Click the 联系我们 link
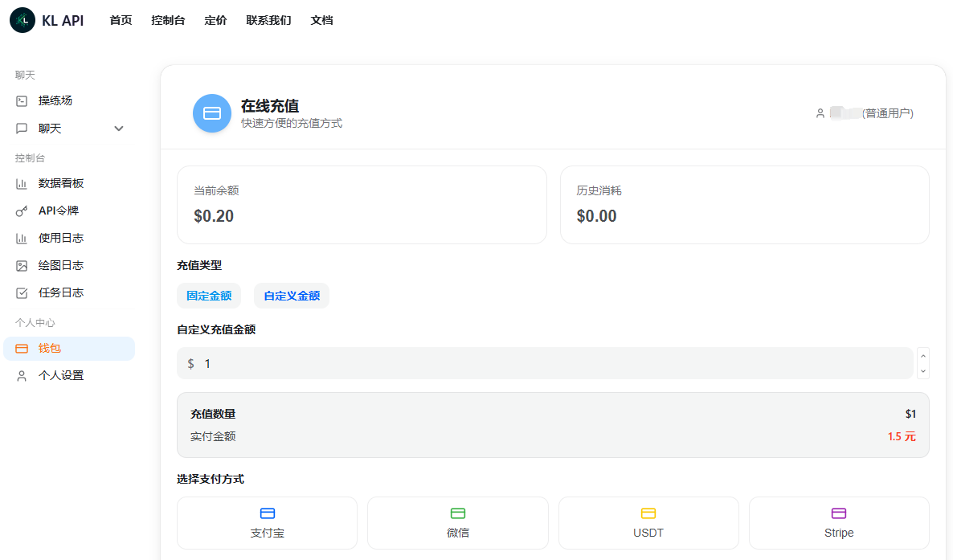The image size is (953, 560). point(268,20)
